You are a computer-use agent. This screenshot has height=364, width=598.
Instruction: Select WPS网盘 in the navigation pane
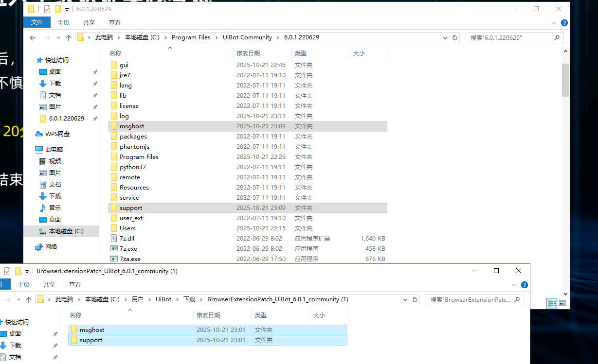coord(57,134)
